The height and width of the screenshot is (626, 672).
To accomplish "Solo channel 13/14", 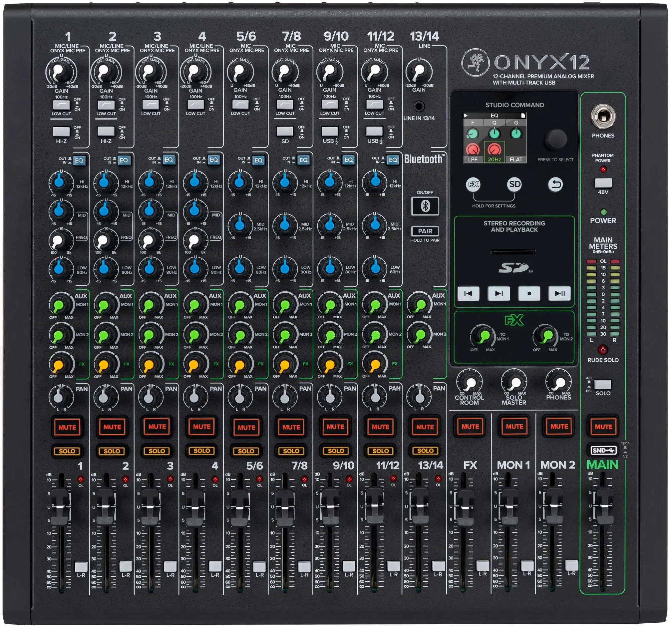I will pyautogui.click(x=425, y=451).
